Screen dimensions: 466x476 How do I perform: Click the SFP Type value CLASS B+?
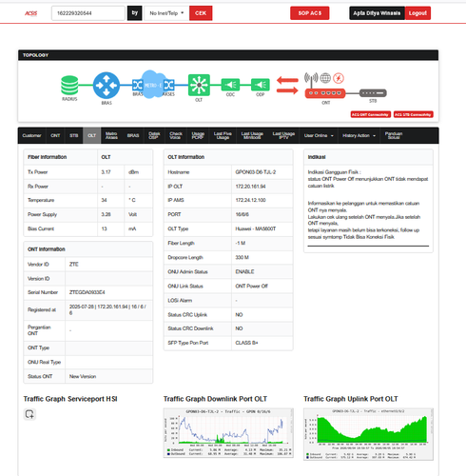pos(246,343)
